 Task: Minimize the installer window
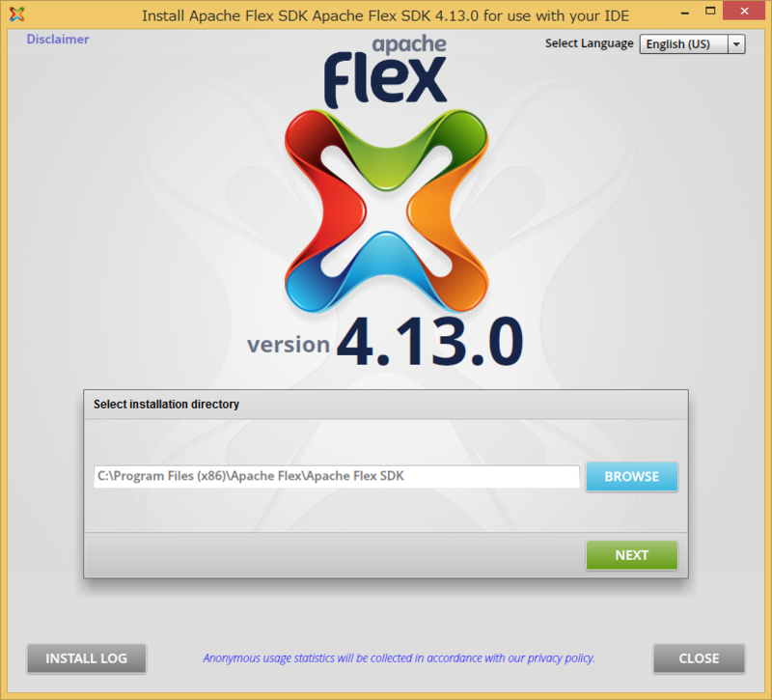pyautogui.click(x=685, y=13)
